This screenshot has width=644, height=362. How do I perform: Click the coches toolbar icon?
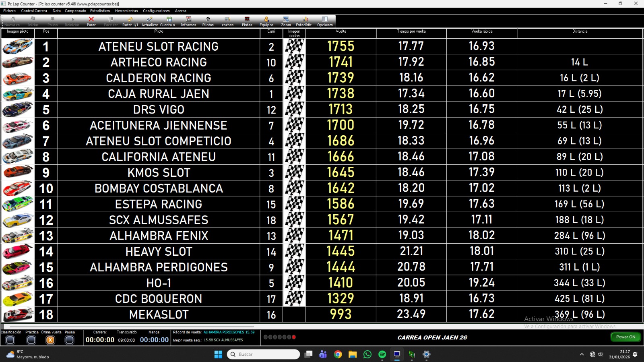pyautogui.click(x=227, y=21)
